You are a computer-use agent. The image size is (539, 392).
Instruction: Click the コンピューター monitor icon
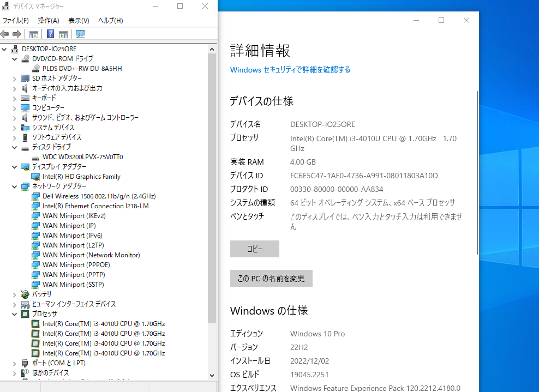coord(25,108)
